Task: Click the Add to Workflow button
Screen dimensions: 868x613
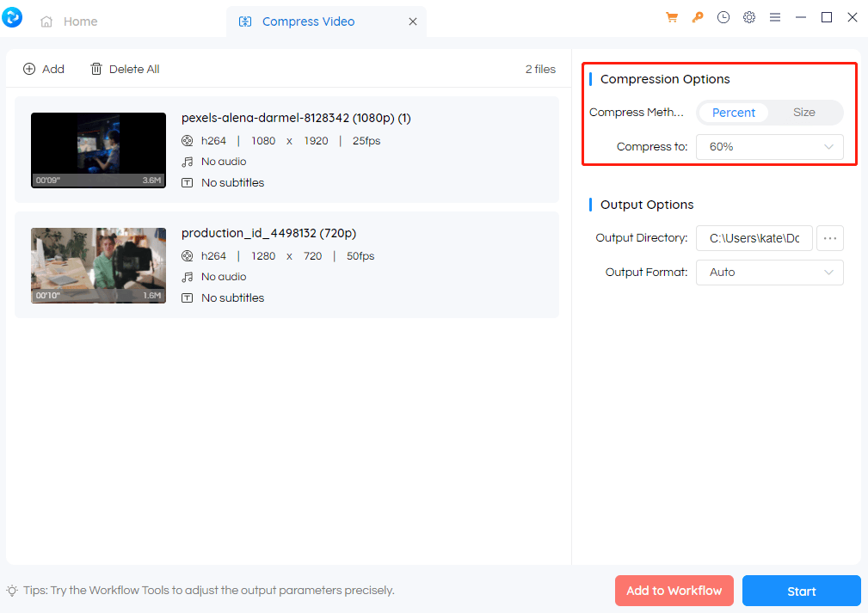Action: coord(674,591)
